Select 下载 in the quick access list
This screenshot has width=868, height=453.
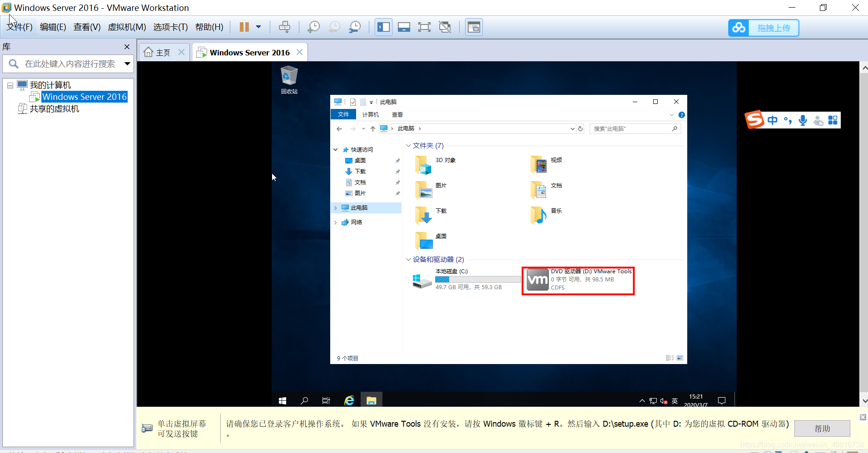coord(360,172)
